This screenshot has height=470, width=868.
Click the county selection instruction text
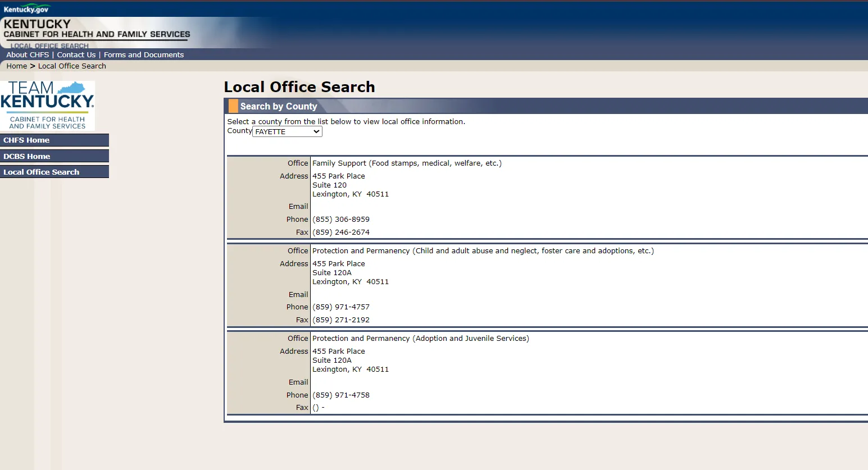click(346, 121)
